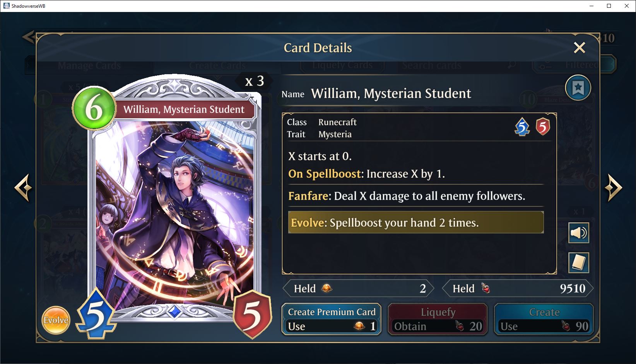Open the Manage Cards tab behind the dialog
The height and width of the screenshot is (364, 636).
pyautogui.click(x=89, y=66)
